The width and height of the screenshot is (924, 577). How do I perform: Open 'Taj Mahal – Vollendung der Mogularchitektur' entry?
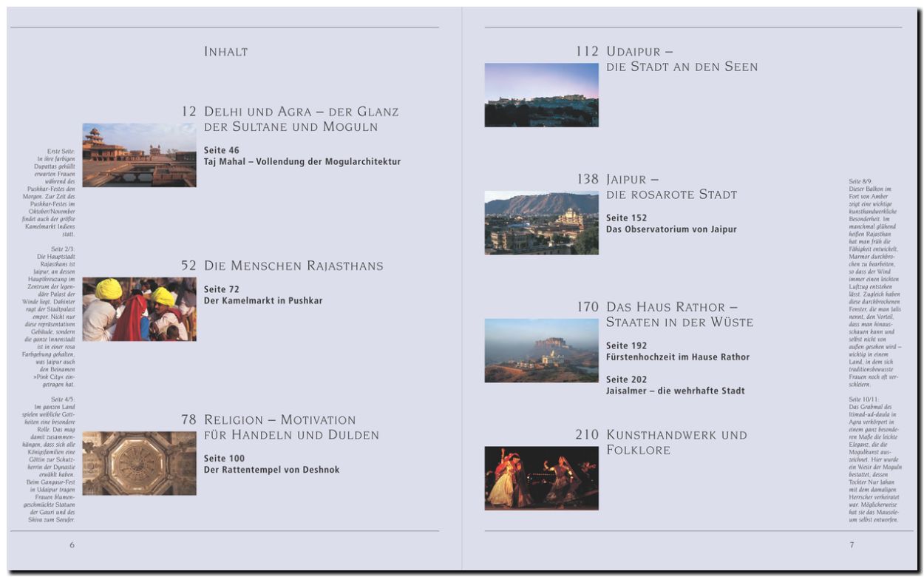coord(302,161)
